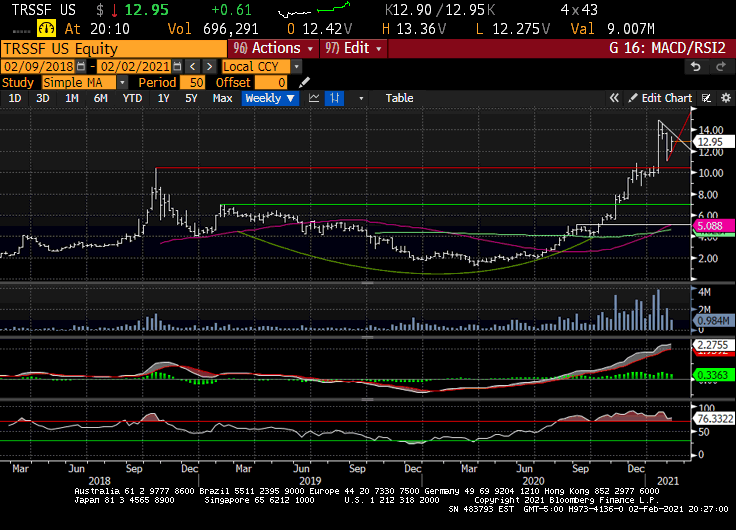The width and height of the screenshot is (736, 530).
Task: Open the Weekly periodicity dropdown
Action: click(x=270, y=98)
